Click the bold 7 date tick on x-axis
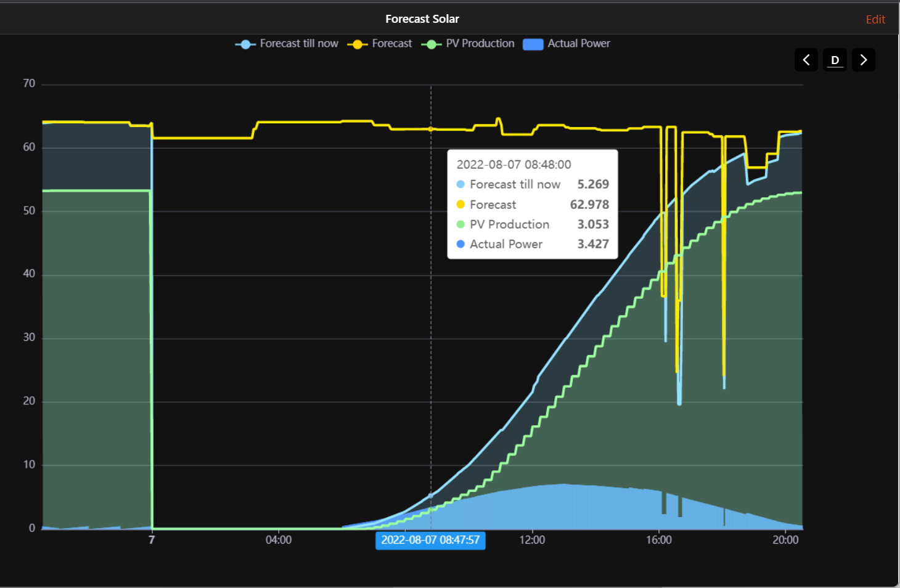Screen dimensions: 900x588 pos(152,540)
